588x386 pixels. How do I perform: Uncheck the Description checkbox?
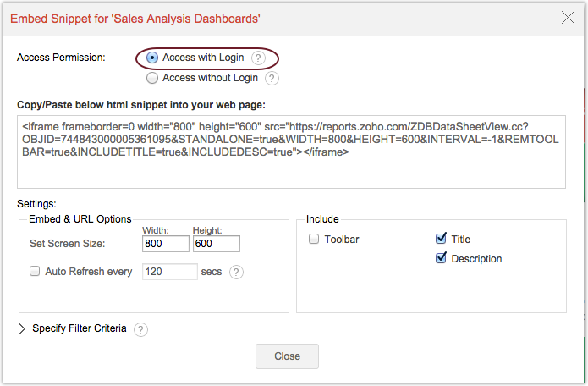(441, 258)
